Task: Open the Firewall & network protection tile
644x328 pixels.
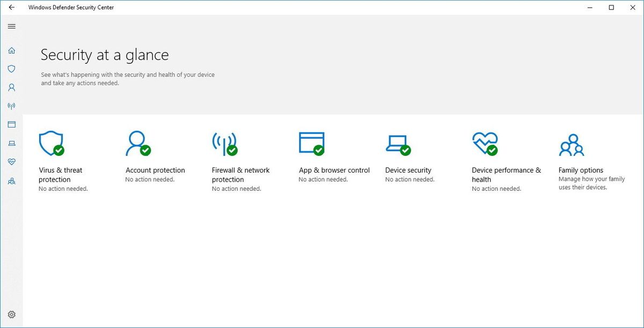Action: point(224,143)
